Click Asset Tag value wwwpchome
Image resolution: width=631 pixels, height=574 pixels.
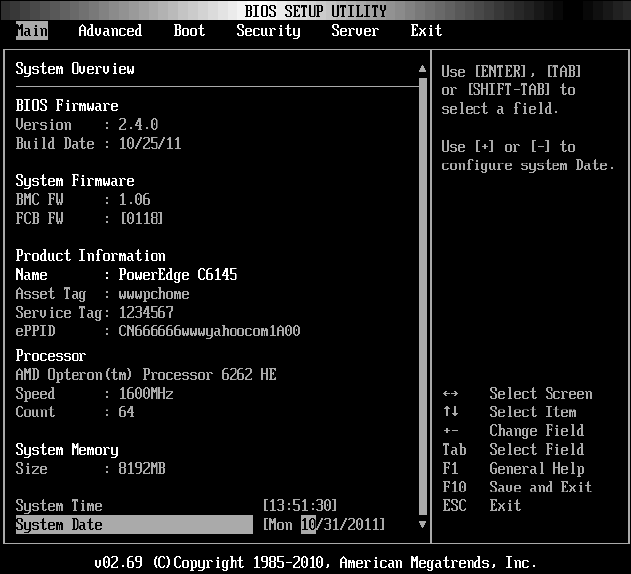[154, 294]
